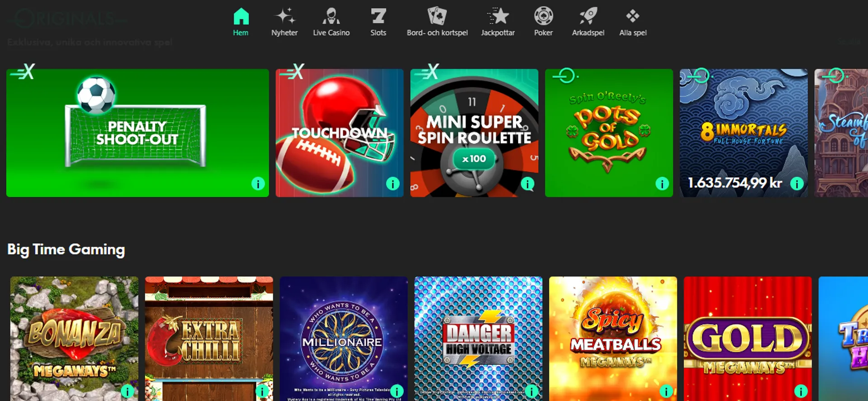Click the Jackpottar menu label
868x401 pixels.
tap(498, 33)
